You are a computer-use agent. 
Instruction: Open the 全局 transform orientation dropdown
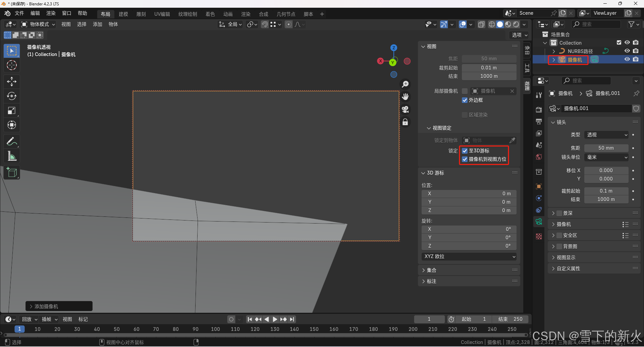(230, 24)
